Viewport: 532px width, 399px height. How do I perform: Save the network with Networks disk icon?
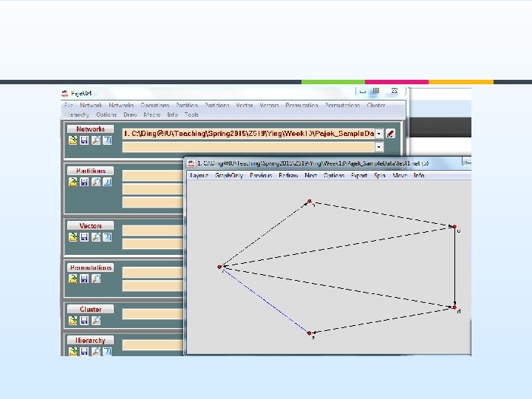[x=84, y=140]
